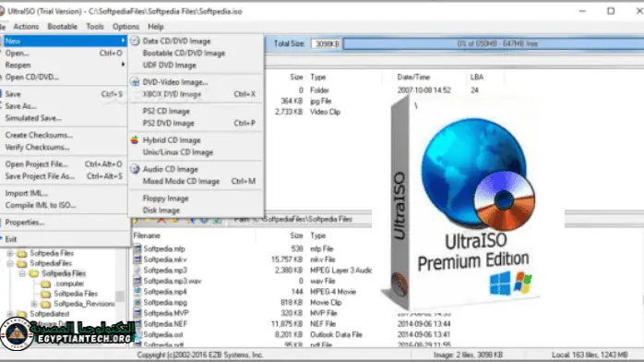Click the Softpedia_Revisions folder icon
644x362 pixels.
pyautogui.click(x=45, y=304)
